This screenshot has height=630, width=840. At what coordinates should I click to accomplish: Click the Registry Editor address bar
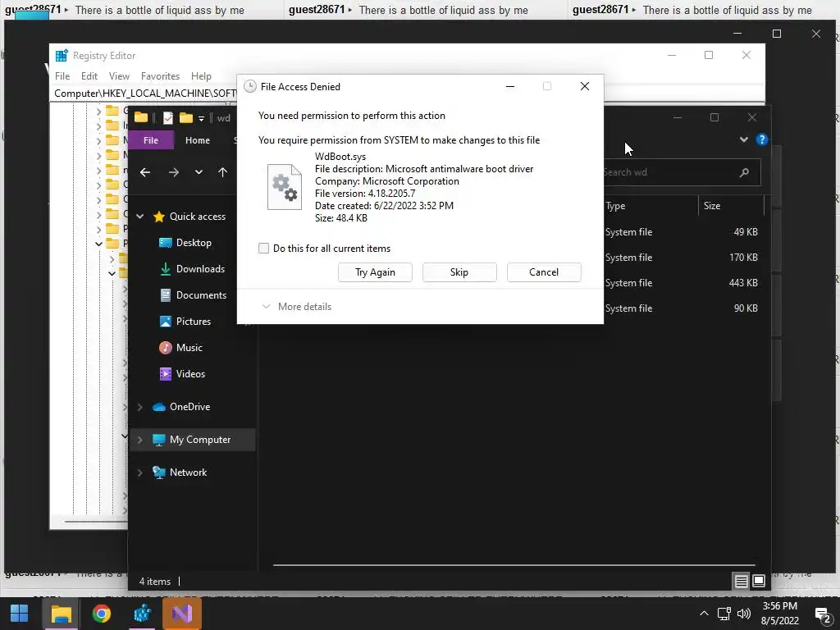tap(144, 94)
